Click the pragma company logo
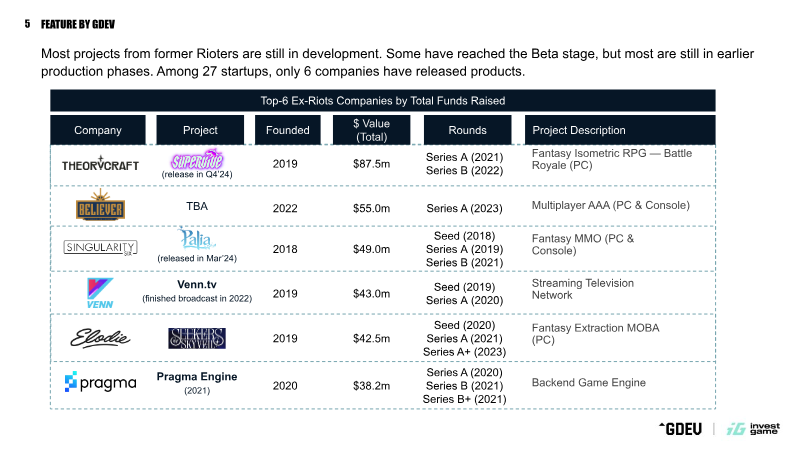The image size is (800, 450). click(x=101, y=382)
